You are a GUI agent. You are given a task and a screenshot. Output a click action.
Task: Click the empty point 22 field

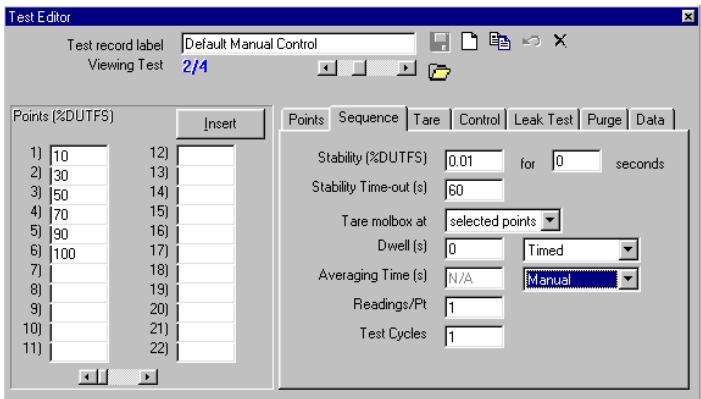pos(206,351)
